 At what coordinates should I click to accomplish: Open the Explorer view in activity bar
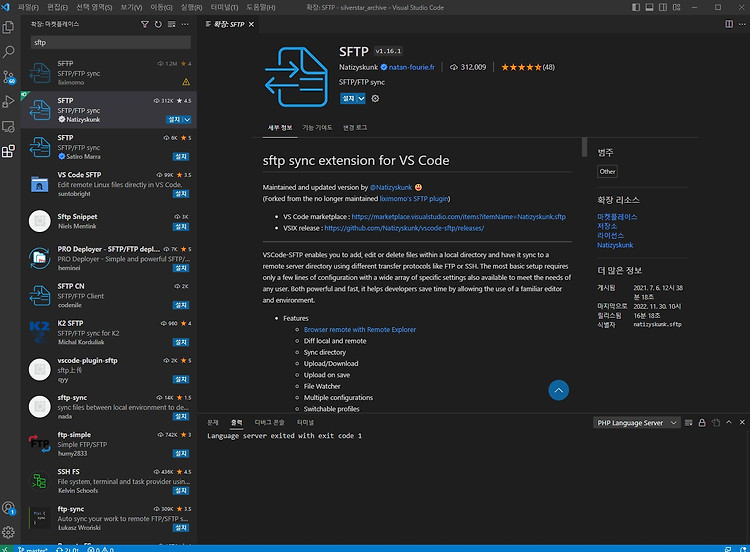click(x=8, y=27)
